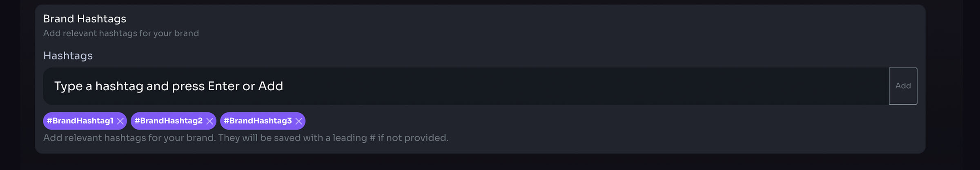Delete the first purple hashtag chip
The image size is (980, 170).
(120, 121)
